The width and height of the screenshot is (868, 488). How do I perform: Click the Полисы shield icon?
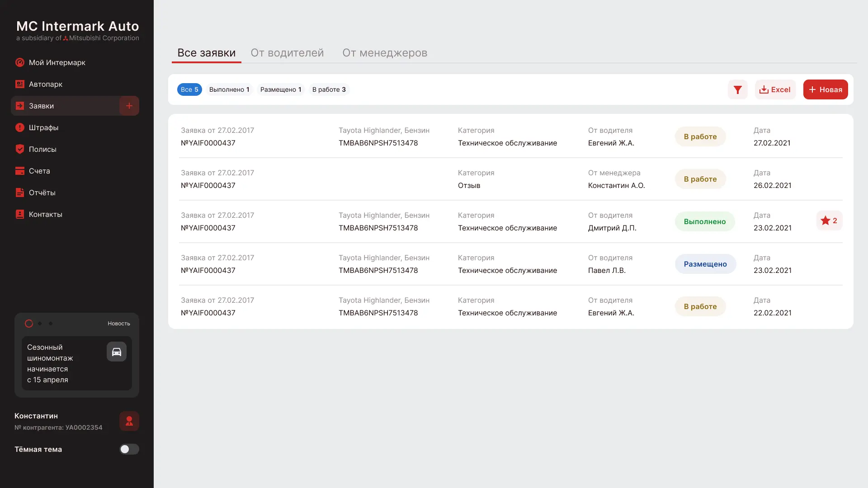point(20,149)
